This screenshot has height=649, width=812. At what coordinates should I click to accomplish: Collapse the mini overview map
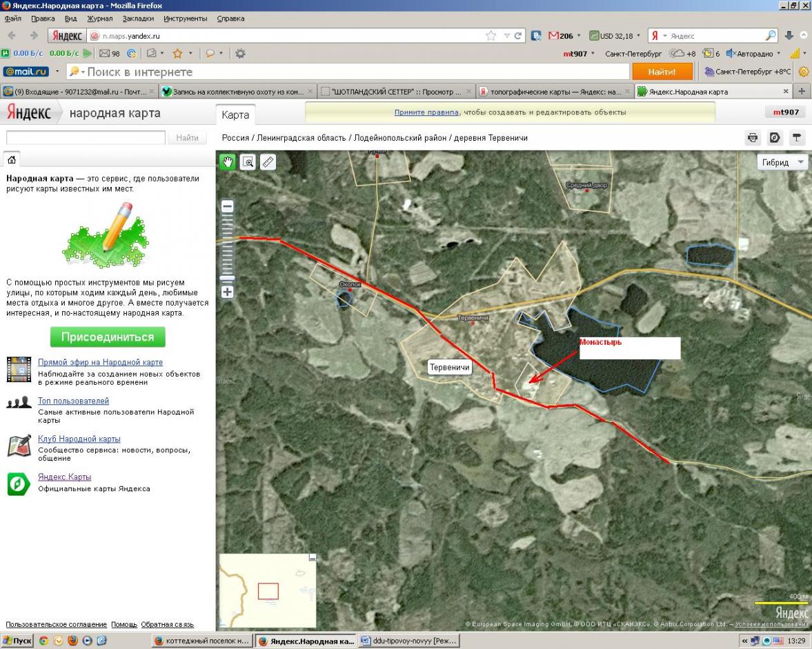313,557
